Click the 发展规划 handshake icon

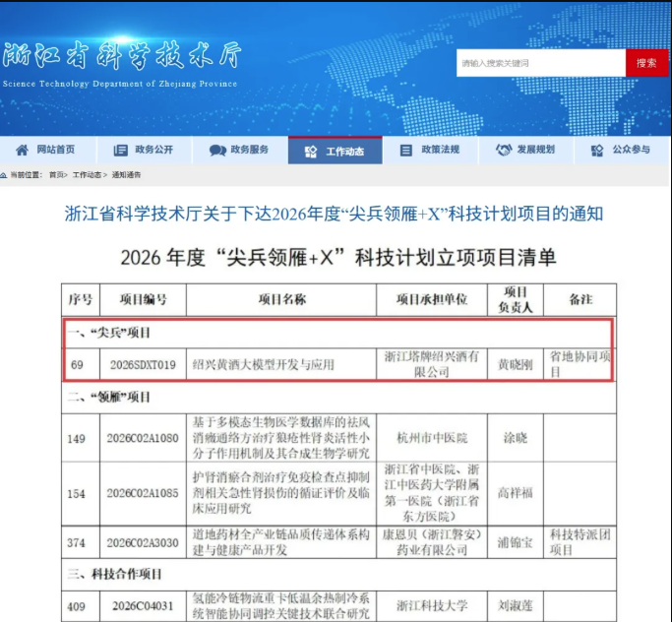[x=503, y=150]
